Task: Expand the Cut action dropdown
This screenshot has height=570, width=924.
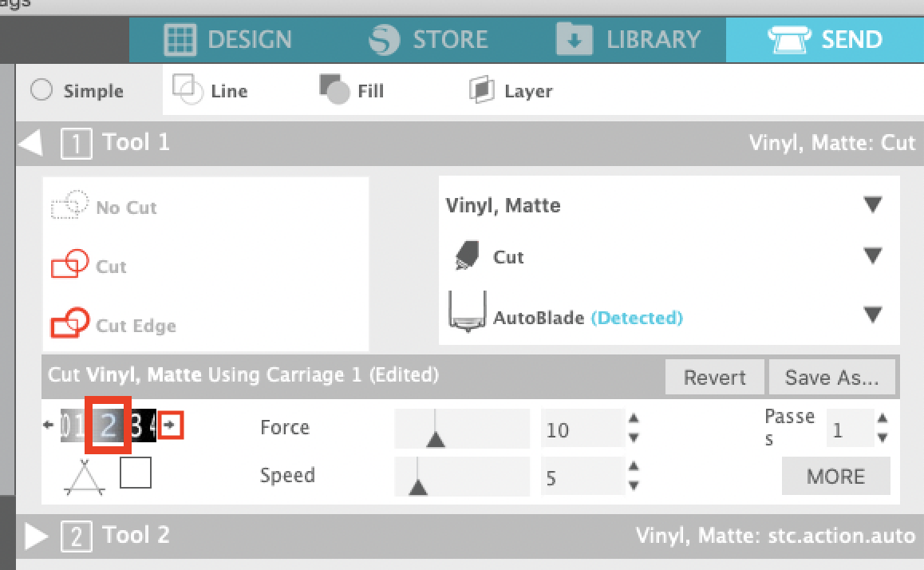Action: coord(872,256)
